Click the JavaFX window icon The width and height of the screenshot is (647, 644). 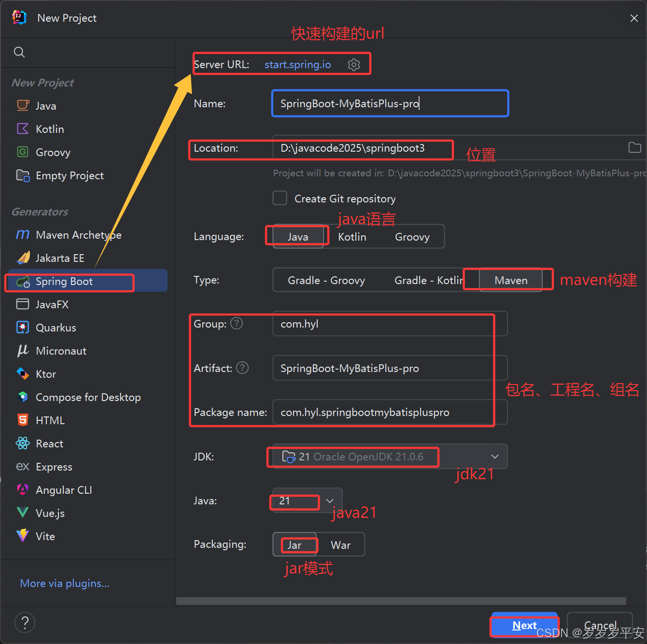(x=23, y=304)
